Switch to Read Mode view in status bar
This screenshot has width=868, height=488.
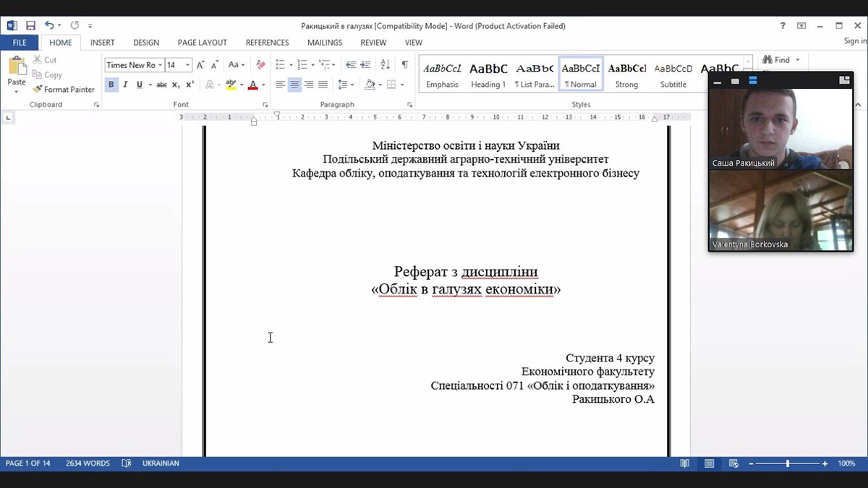(x=684, y=463)
